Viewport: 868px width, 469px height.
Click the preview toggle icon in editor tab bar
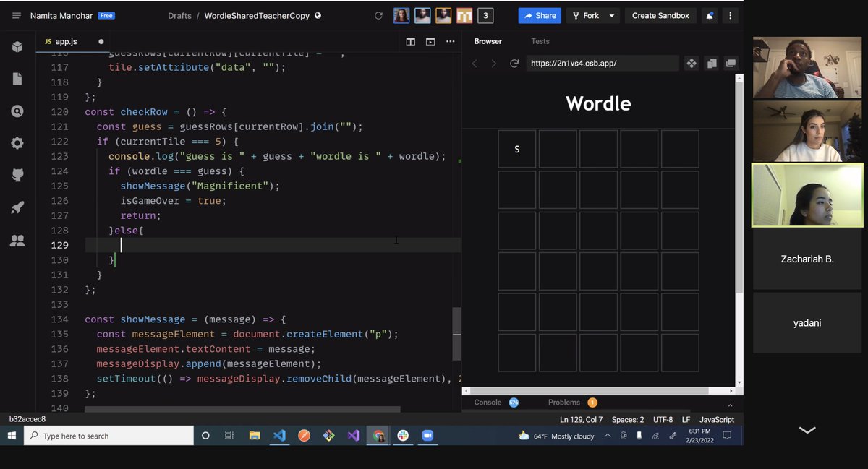tap(430, 42)
